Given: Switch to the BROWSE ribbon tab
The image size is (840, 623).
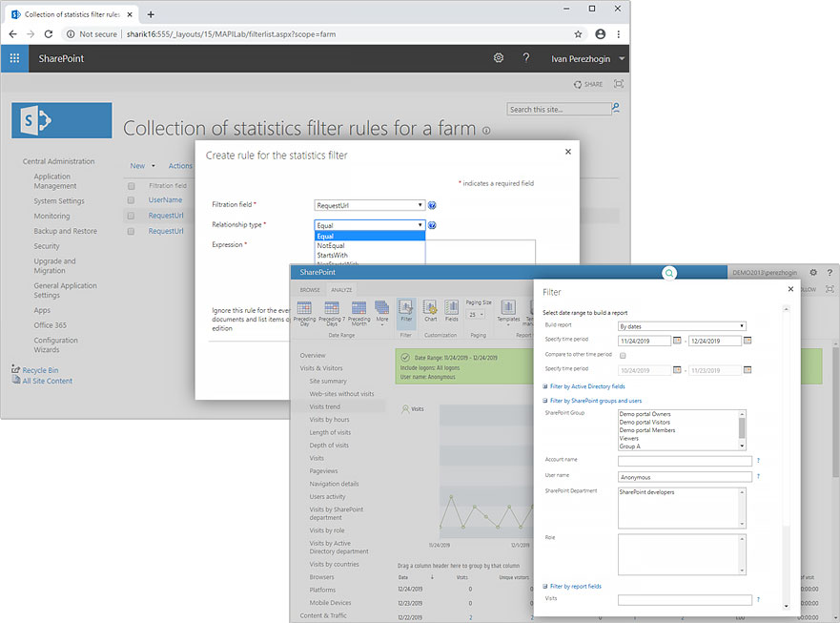Looking at the screenshot, I should point(310,289).
